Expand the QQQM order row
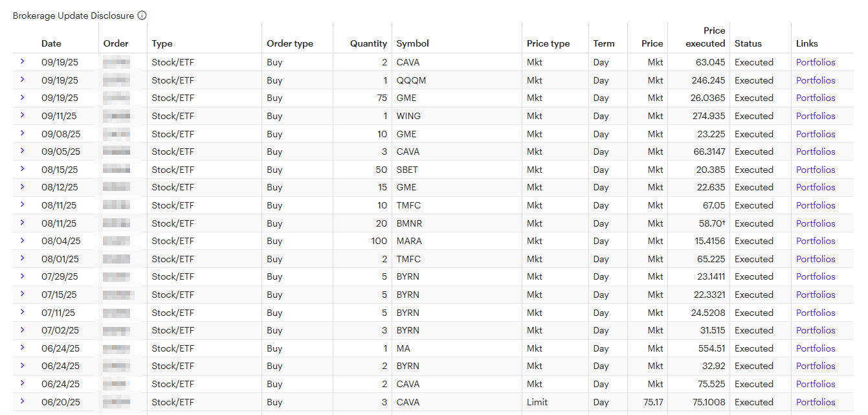 [22, 80]
